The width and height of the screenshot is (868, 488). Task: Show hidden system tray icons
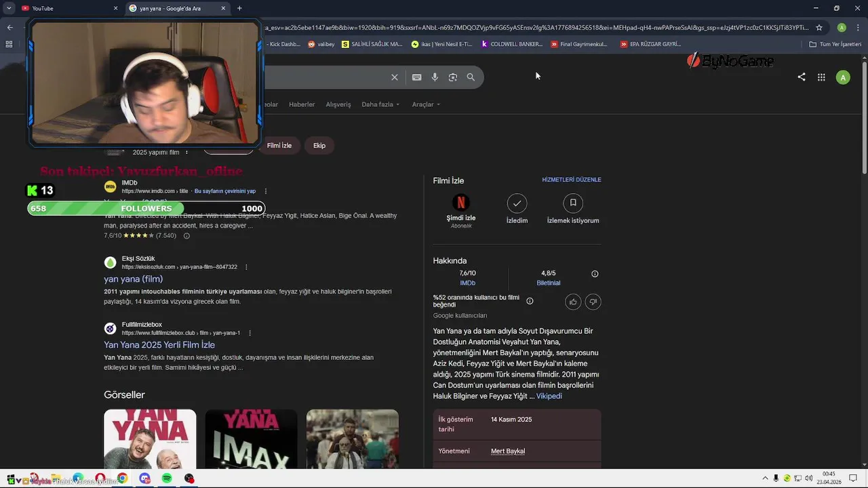click(765, 479)
